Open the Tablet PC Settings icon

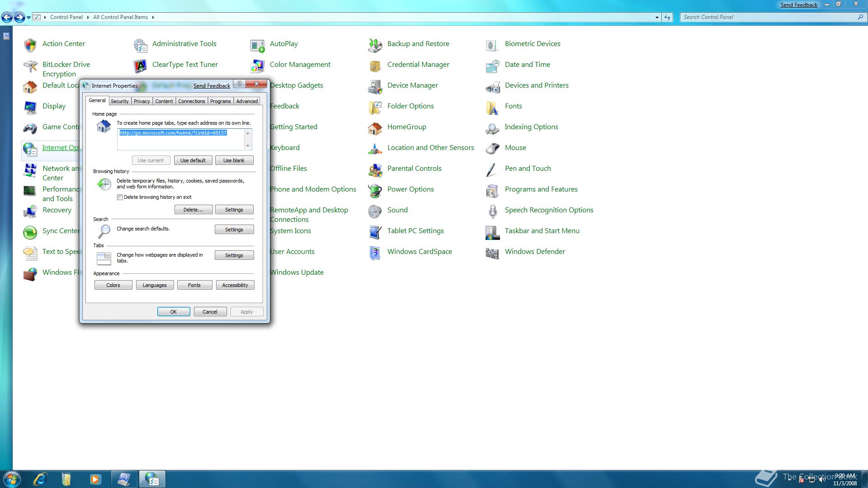[x=375, y=232]
